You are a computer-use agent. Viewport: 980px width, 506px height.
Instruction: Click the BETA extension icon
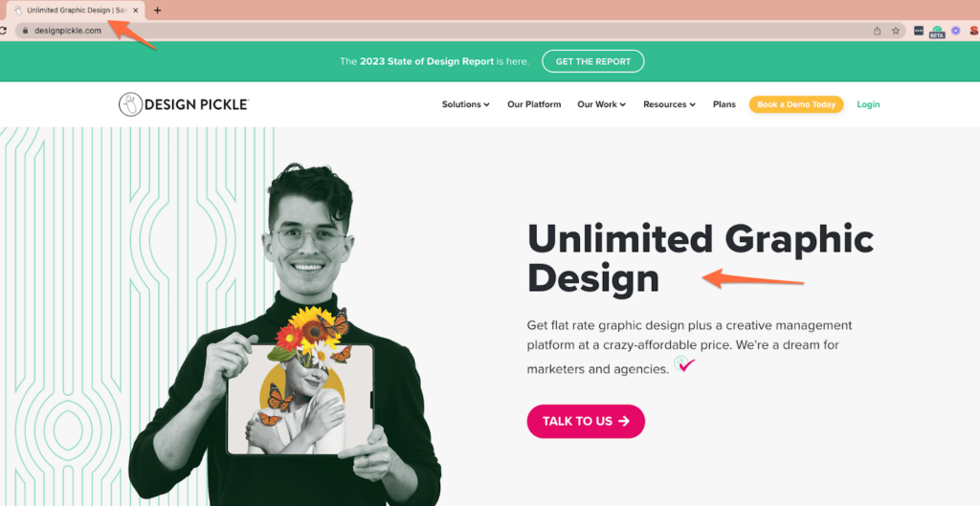coord(936,32)
